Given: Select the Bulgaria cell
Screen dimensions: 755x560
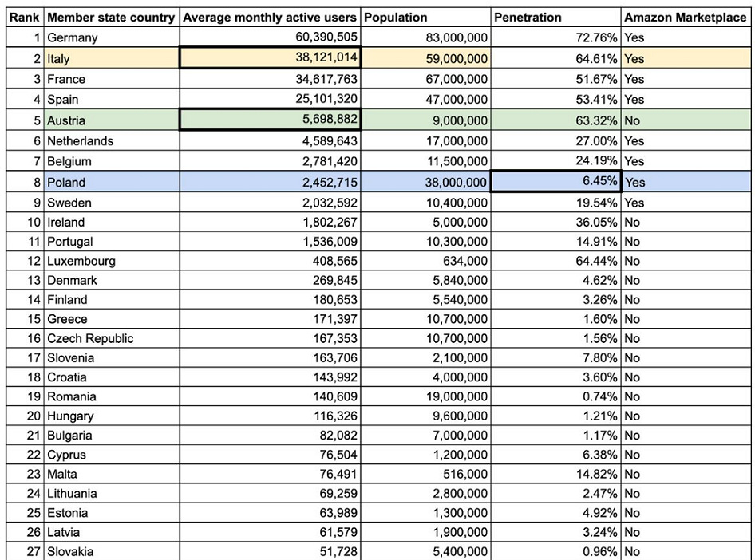Looking at the screenshot, I should coord(112,435).
